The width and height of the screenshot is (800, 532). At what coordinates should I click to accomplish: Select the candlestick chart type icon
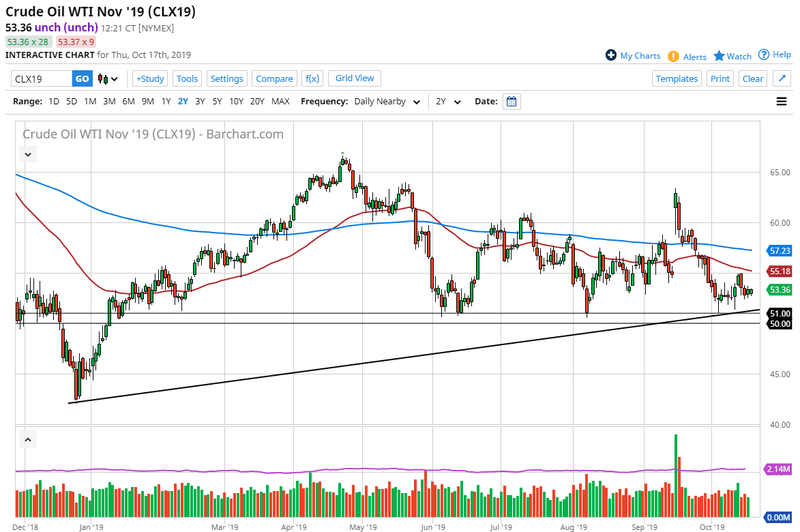104,78
